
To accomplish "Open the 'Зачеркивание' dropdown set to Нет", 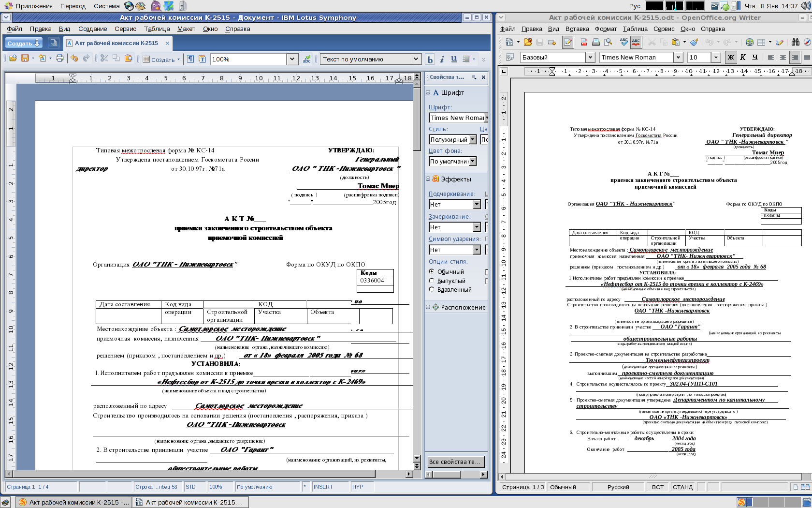I will tap(477, 227).
